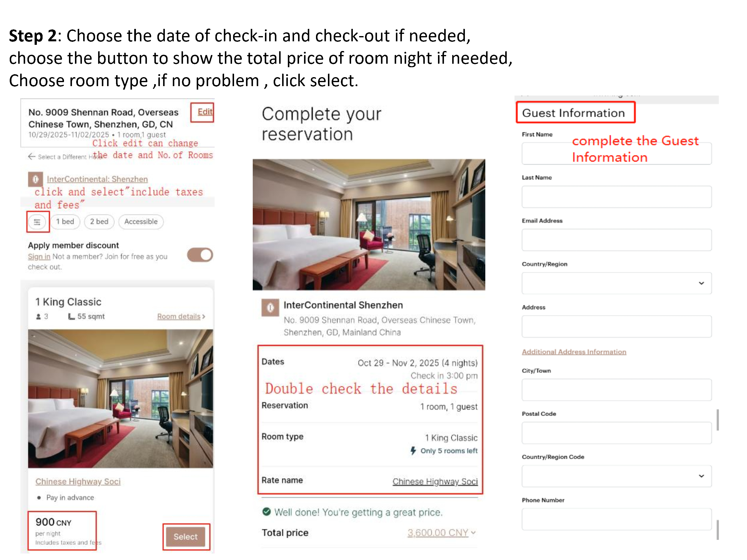Click the Edit link beside hotel address
This screenshot has width=747, height=560.
pyautogui.click(x=205, y=112)
